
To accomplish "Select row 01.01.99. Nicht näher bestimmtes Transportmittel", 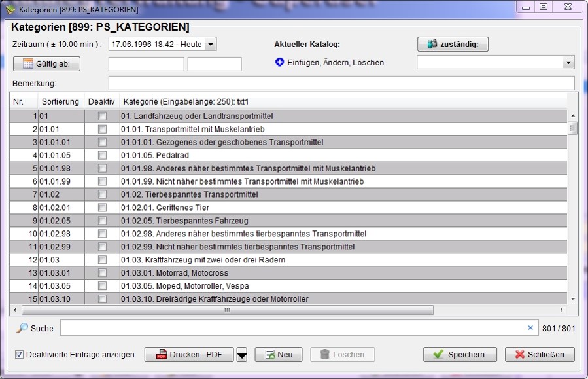I will (x=288, y=181).
